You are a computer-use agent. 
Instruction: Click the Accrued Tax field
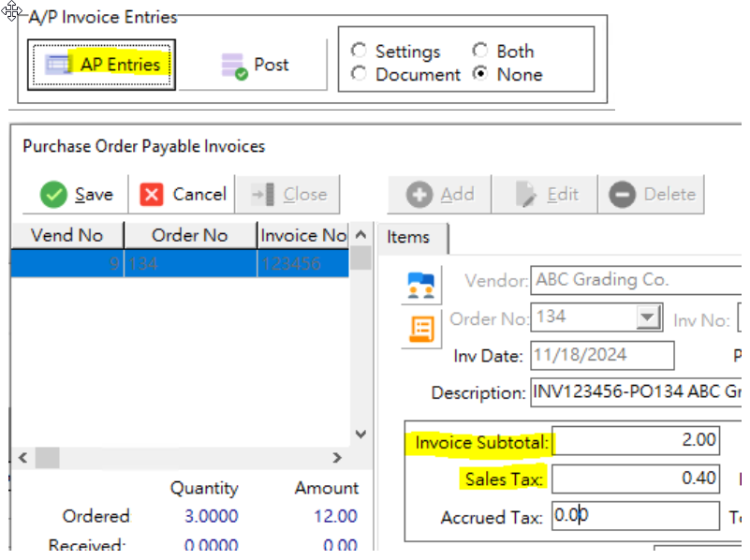pyautogui.click(x=636, y=516)
